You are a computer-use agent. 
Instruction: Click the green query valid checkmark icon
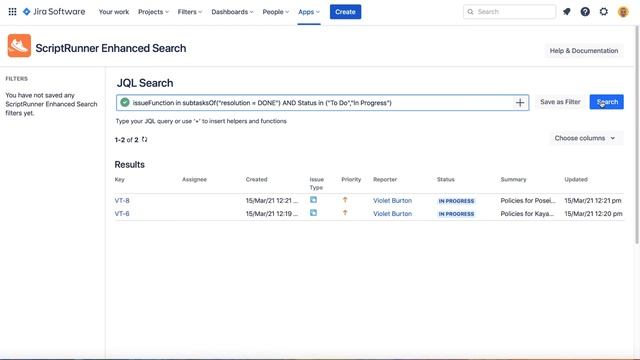[125, 102]
